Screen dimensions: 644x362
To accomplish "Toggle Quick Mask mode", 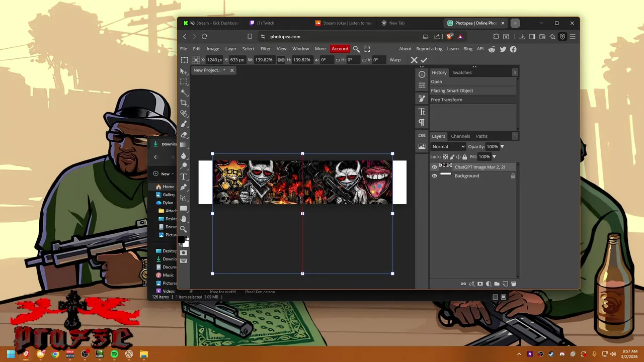I will pyautogui.click(x=184, y=252).
